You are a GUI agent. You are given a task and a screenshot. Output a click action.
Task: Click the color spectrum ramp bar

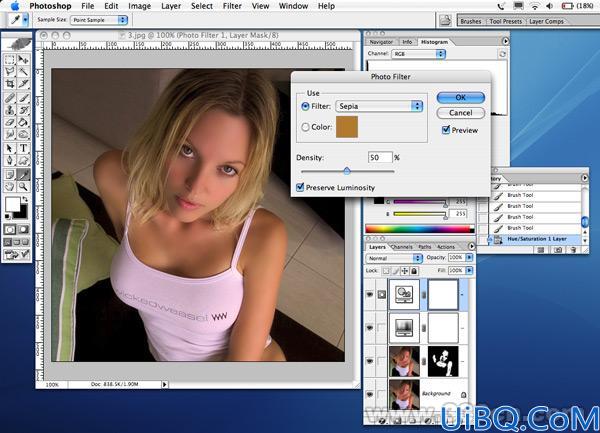(420, 229)
